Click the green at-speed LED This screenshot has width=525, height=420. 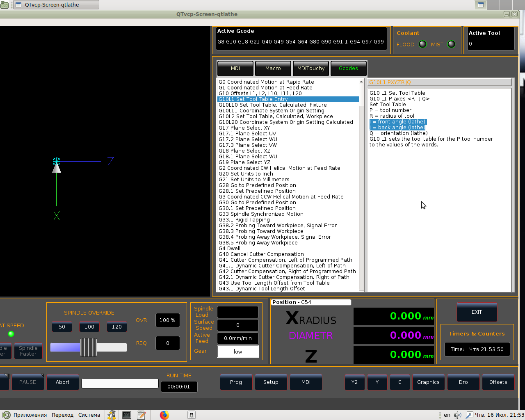pos(11,334)
